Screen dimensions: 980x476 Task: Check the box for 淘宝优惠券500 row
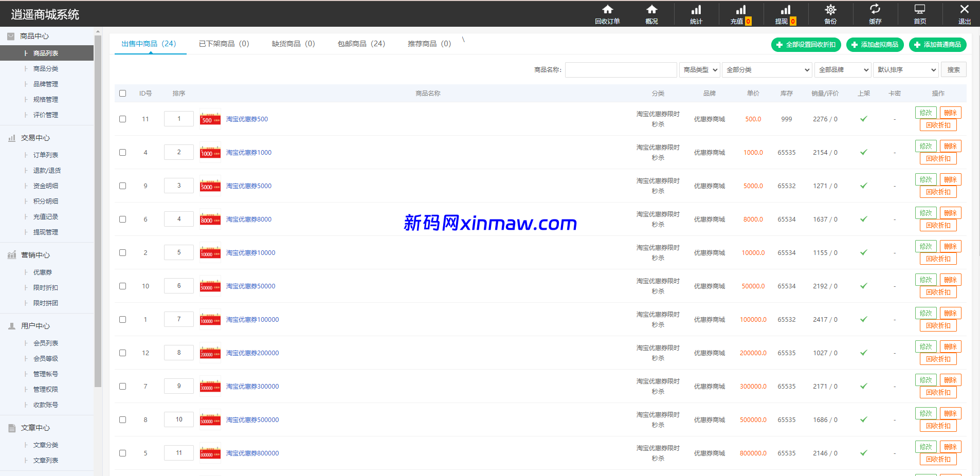[122, 119]
